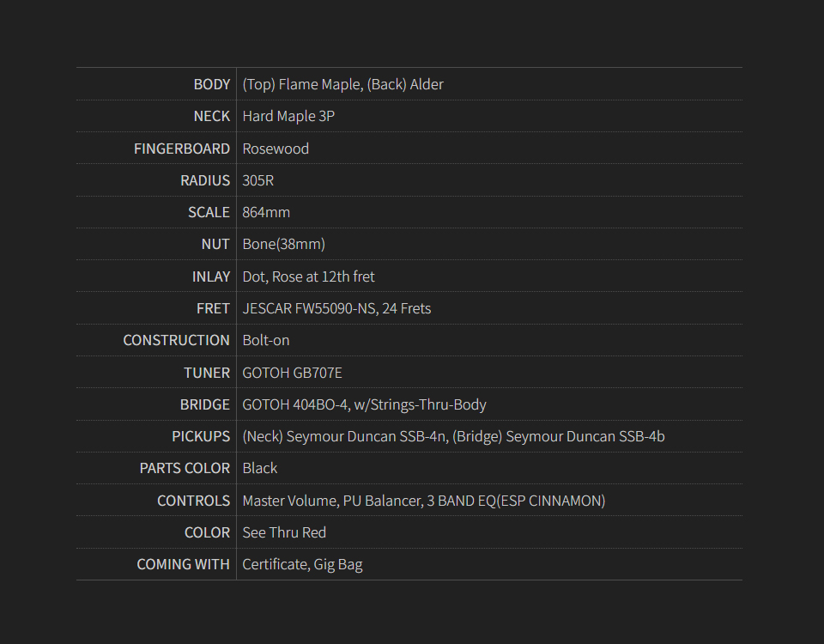Click the INLAY row label
This screenshot has width=824, height=644.
coord(210,276)
